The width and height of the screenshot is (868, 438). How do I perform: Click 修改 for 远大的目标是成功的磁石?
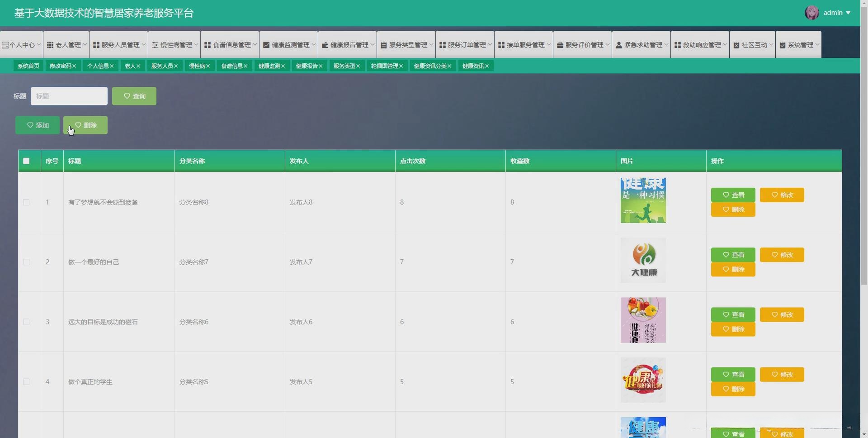click(x=782, y=314)
